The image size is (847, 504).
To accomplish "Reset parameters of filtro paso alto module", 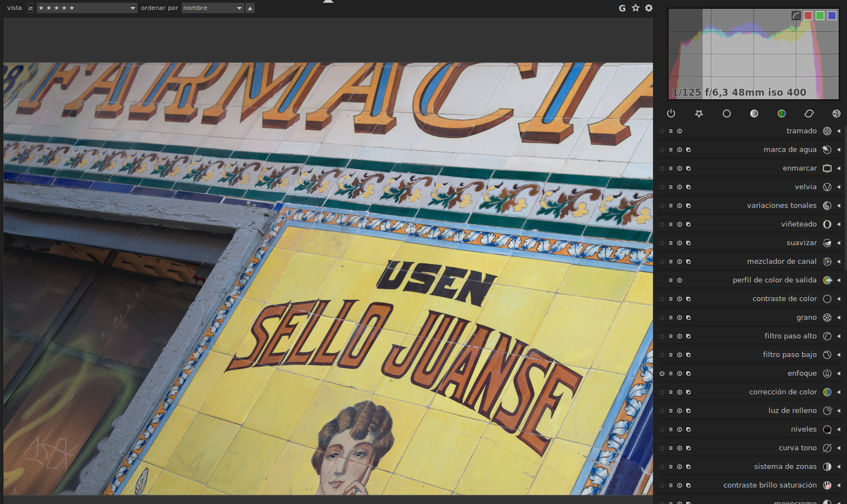I will pyautogui.click(x=680, y=336).
